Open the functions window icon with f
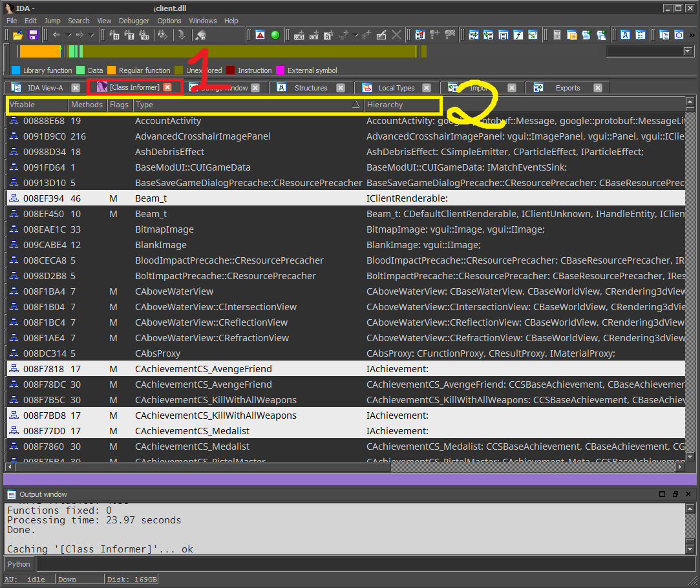700x588 pixels. click(518, 36)
